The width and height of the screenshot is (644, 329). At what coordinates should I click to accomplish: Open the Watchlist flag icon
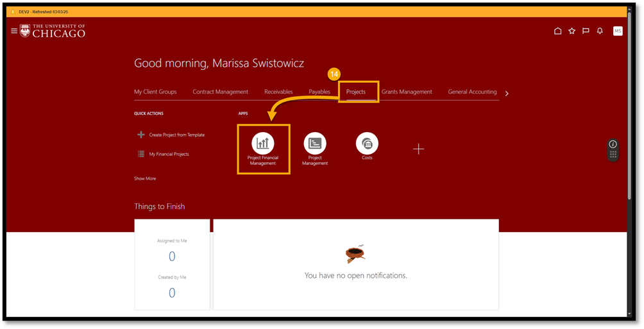point(586,31)
